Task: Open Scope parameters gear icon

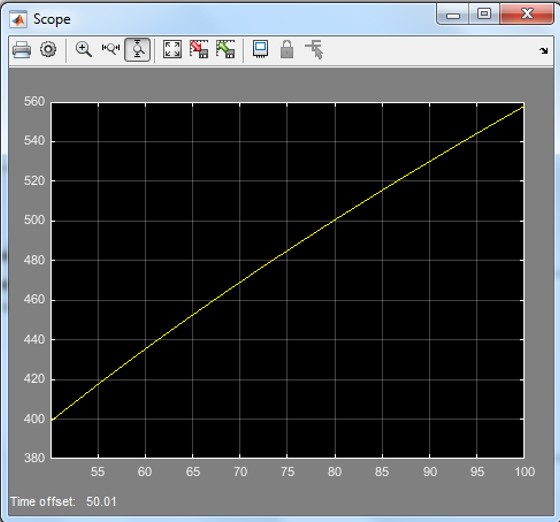Action: coord(48,49)
